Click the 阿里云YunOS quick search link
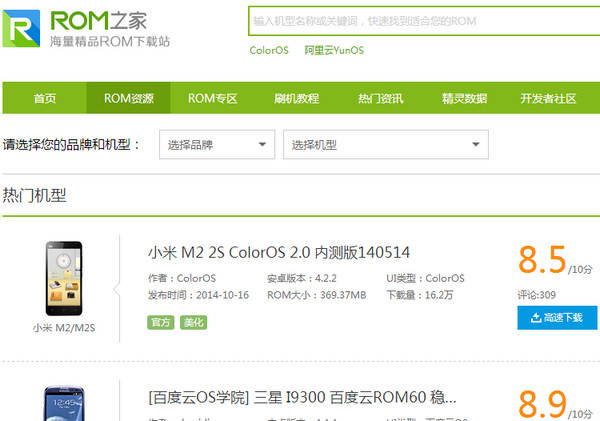 coord(334,51)
